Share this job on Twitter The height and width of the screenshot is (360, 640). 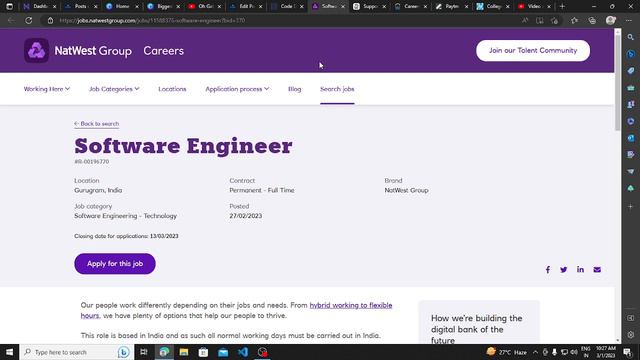(x=564, y=269)
